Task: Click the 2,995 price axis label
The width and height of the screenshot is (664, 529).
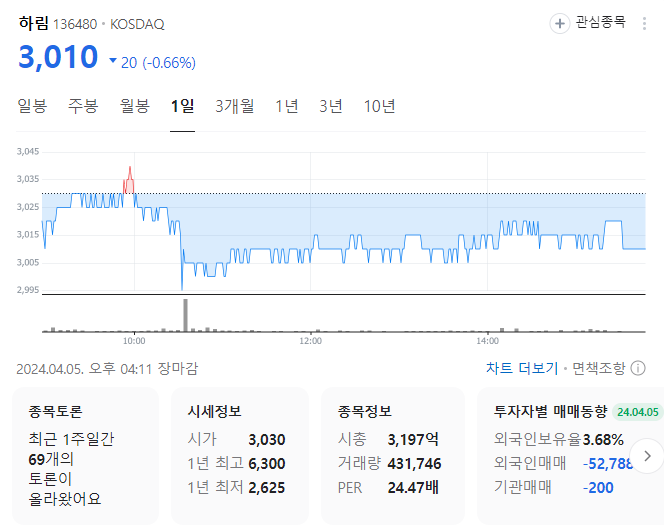Action: click(28, 290)
